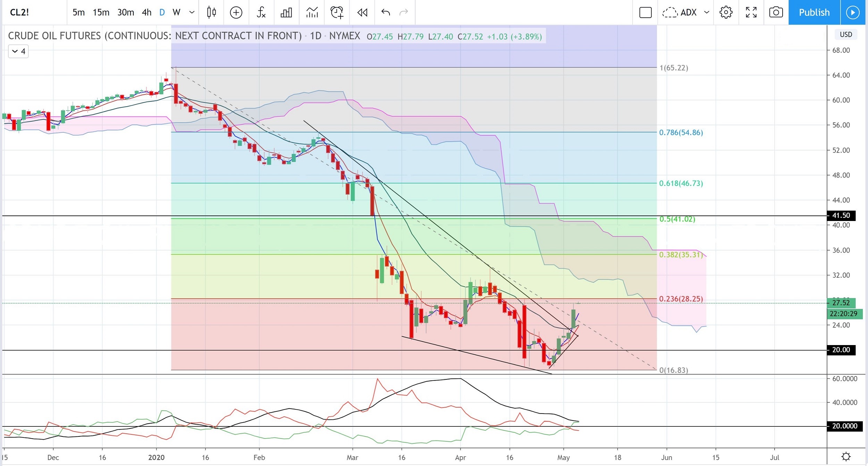Open the Indicators (fx) menu
The image size is (868, 466).
261,13
